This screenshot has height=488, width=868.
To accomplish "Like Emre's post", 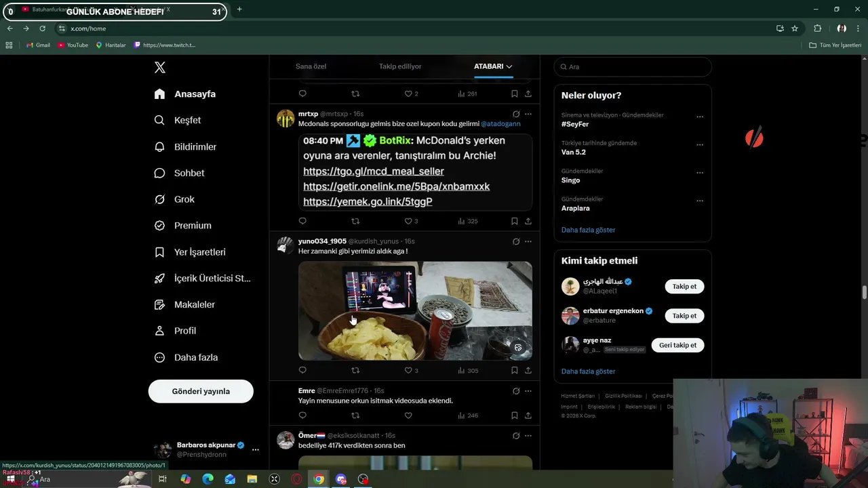I will [x=408, y=415].
